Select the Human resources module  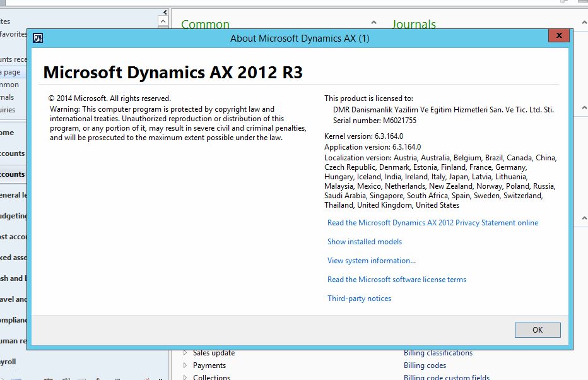tap(13, 341)
